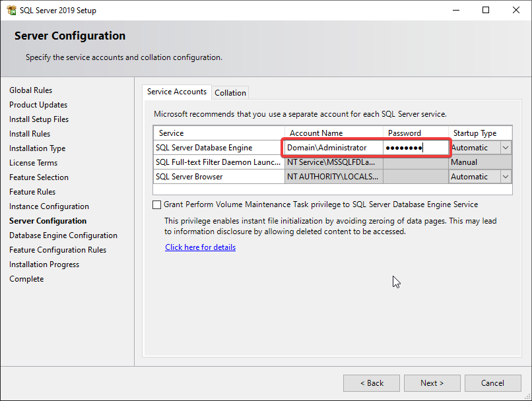Minimize the SQL Server 2019 Setup window
Viewport: 532px width, 401px height.
[x=456, y=10]
